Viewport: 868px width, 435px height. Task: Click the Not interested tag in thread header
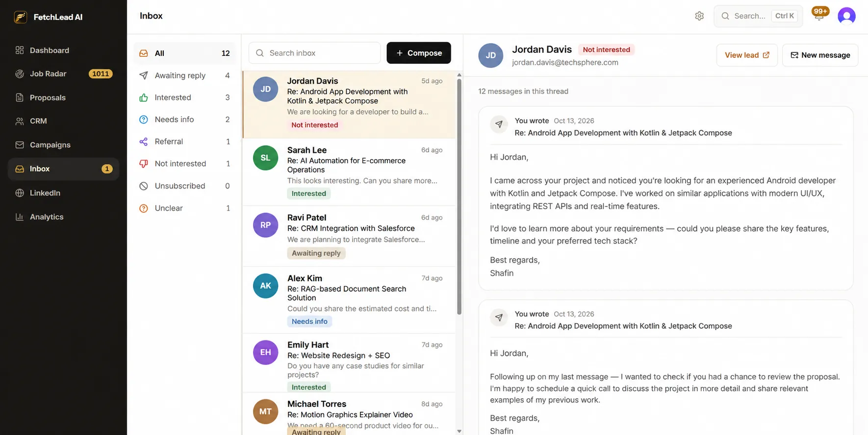(x=606, y=49)
